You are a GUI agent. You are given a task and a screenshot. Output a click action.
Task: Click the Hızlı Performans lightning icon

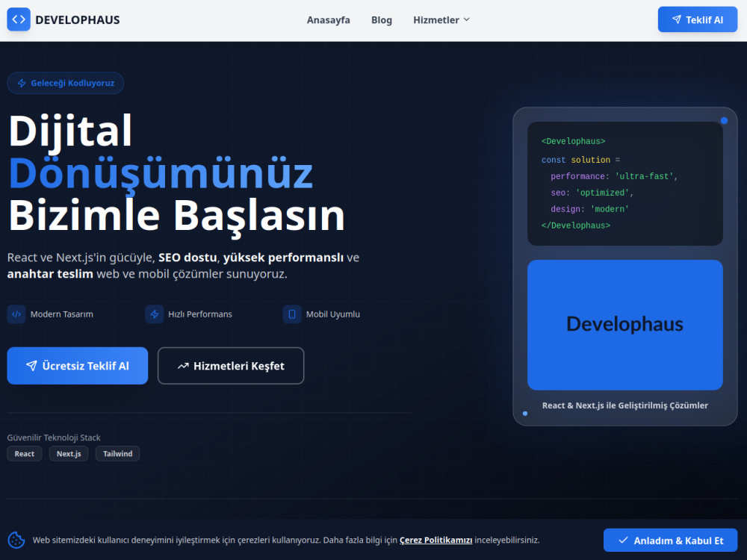155,314
